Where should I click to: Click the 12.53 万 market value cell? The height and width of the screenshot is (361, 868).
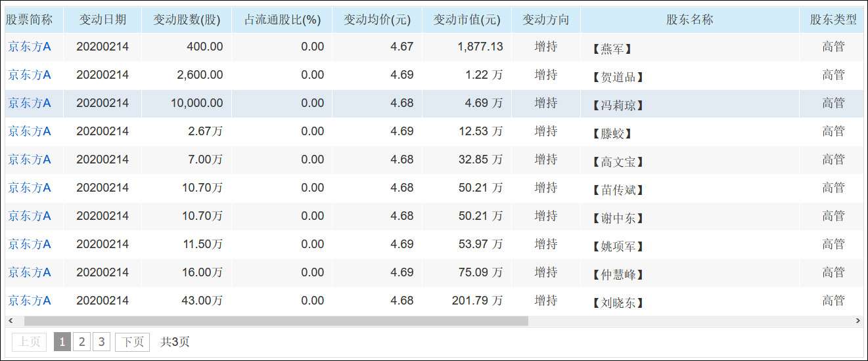click(x=467, y=131)
